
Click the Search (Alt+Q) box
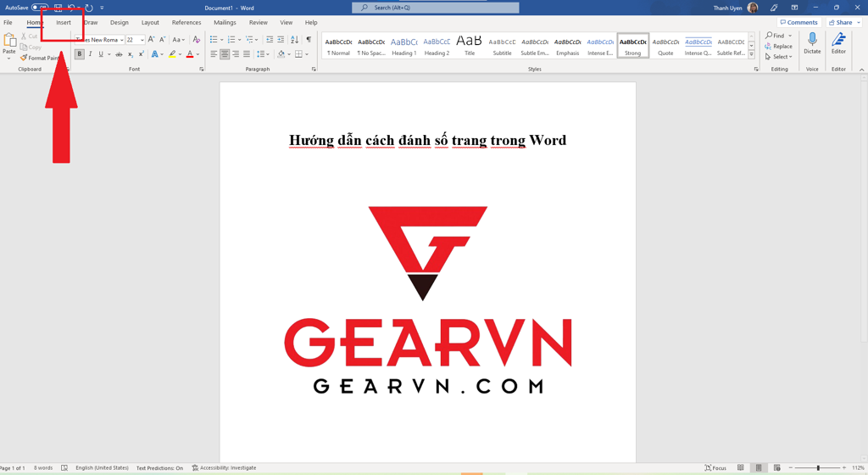click(436, 8)
